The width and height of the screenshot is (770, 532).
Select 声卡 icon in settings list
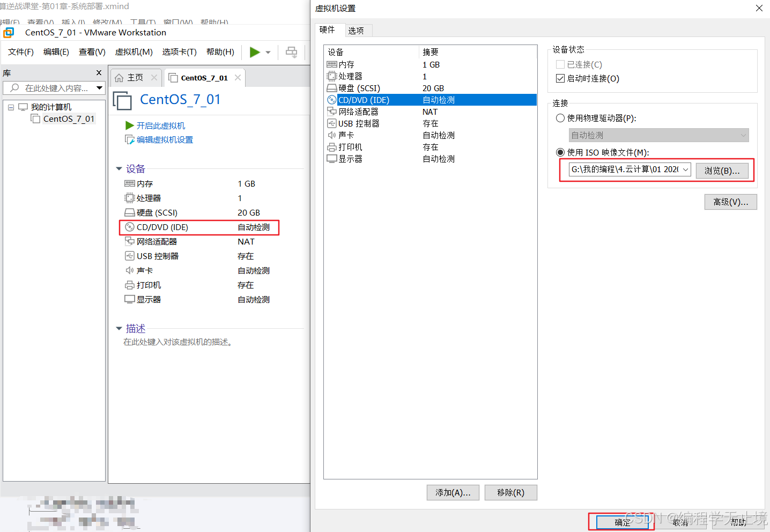coord(332,135)
